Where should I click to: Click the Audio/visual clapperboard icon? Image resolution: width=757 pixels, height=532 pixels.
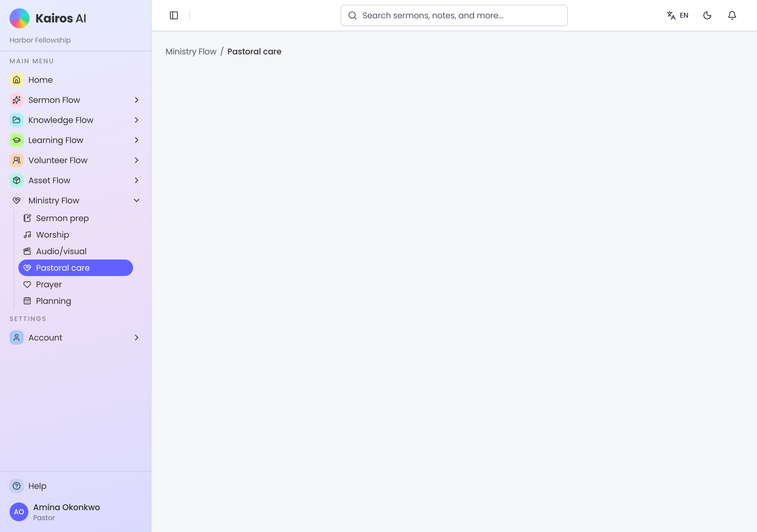click(x=28, y=251)
